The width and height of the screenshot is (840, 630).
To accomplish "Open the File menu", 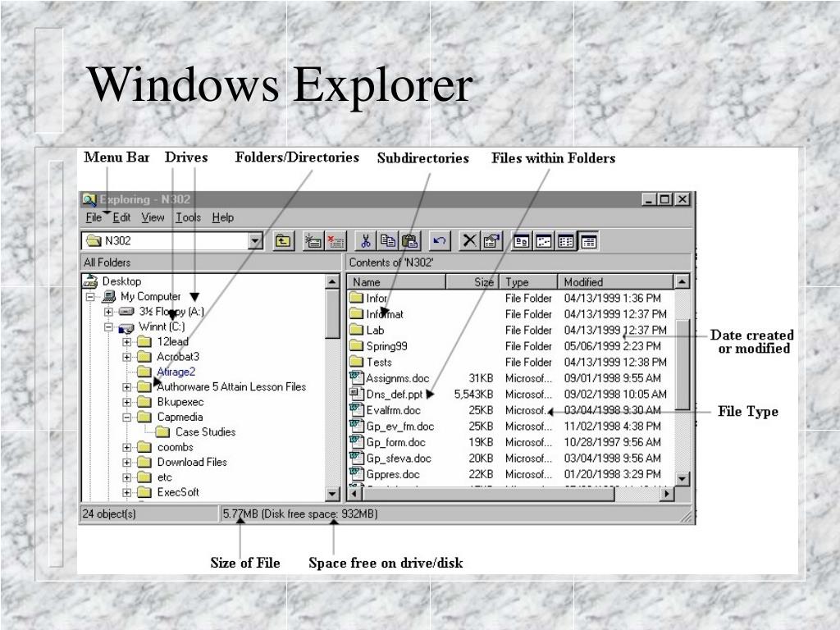I will 94,217.
